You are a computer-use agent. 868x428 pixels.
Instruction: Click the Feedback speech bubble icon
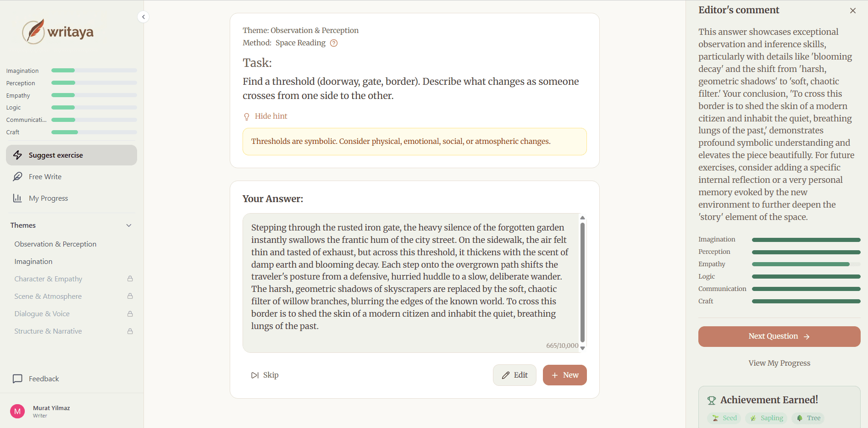click(17, 379)
